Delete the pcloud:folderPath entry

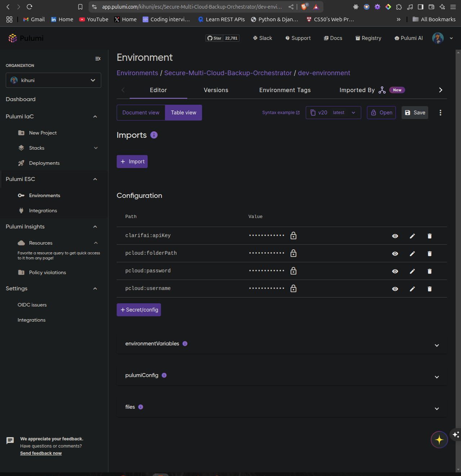tap(430, 254)
